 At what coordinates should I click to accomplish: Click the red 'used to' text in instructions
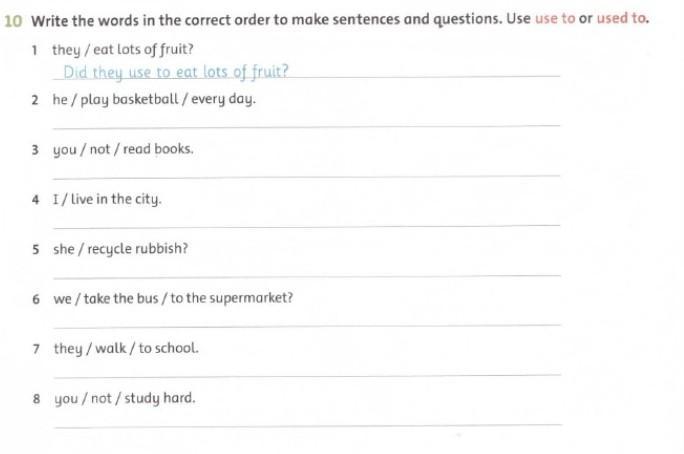coord(622,18)
